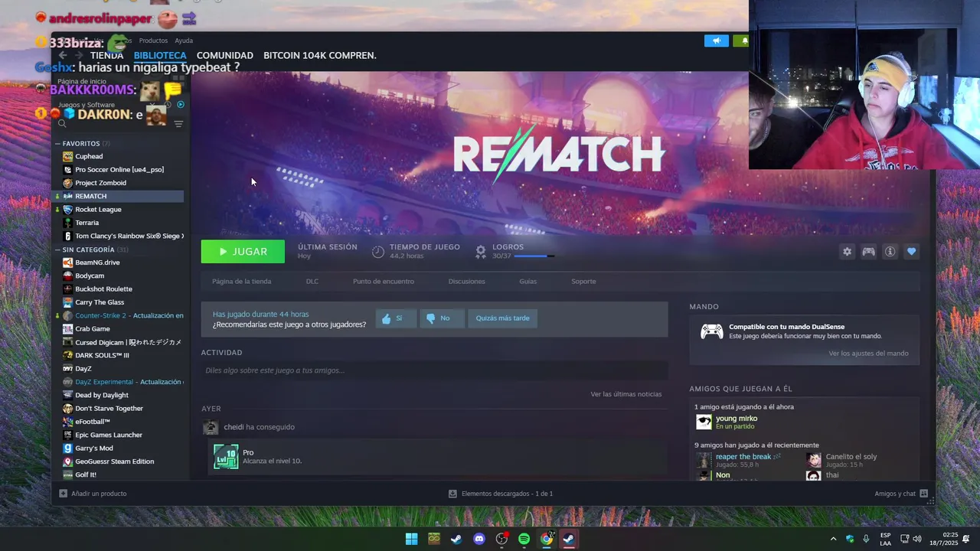Open Steam from Windows taskbar
Viewport: 980px width, 551px height.
click(568, 539)
